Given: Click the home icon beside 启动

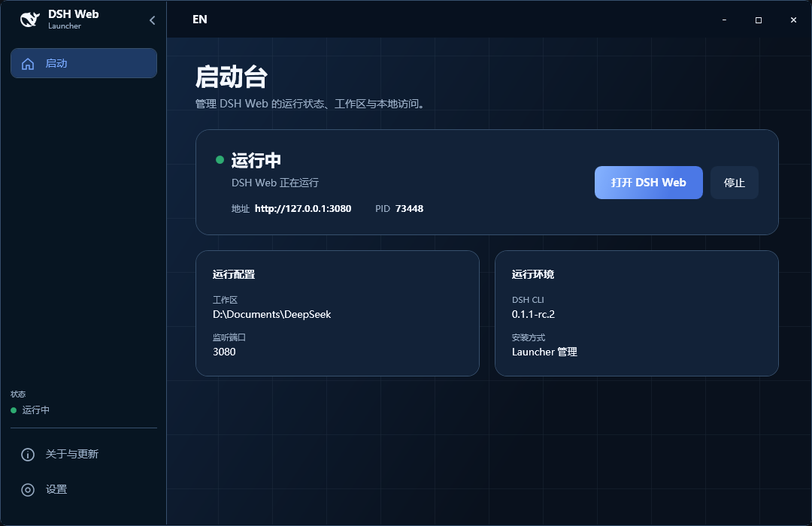Looking at the screenshot, I should click(x=28, y=64).
